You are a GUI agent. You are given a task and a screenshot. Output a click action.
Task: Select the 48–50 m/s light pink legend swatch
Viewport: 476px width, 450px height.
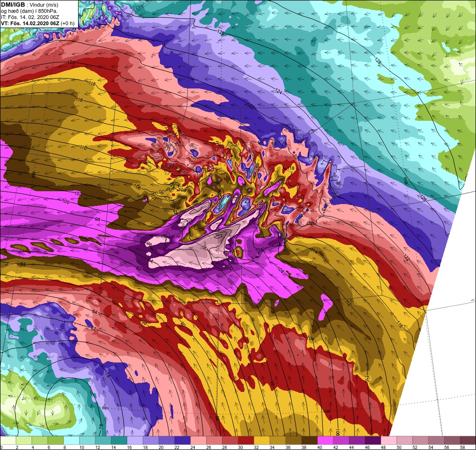[388, 440]
